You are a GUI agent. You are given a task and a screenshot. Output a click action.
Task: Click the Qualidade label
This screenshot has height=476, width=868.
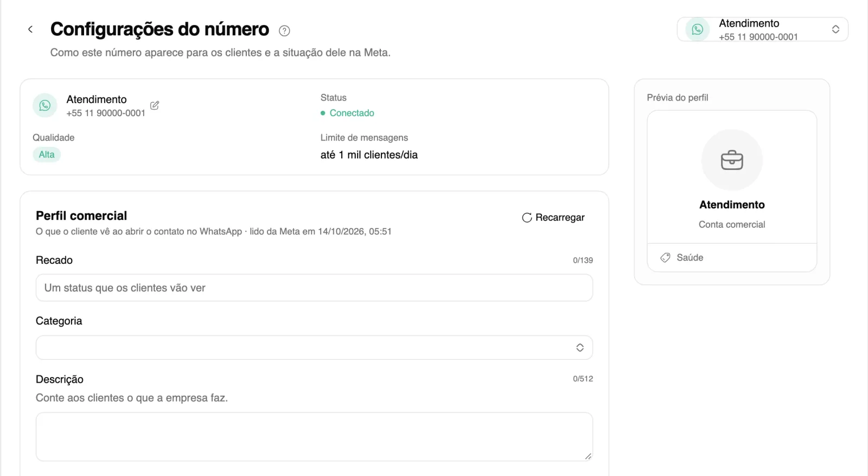click(x=54, y=138)
